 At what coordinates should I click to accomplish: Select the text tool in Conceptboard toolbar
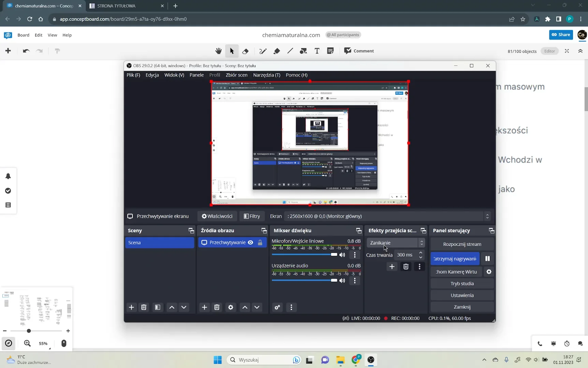(317, 51)
